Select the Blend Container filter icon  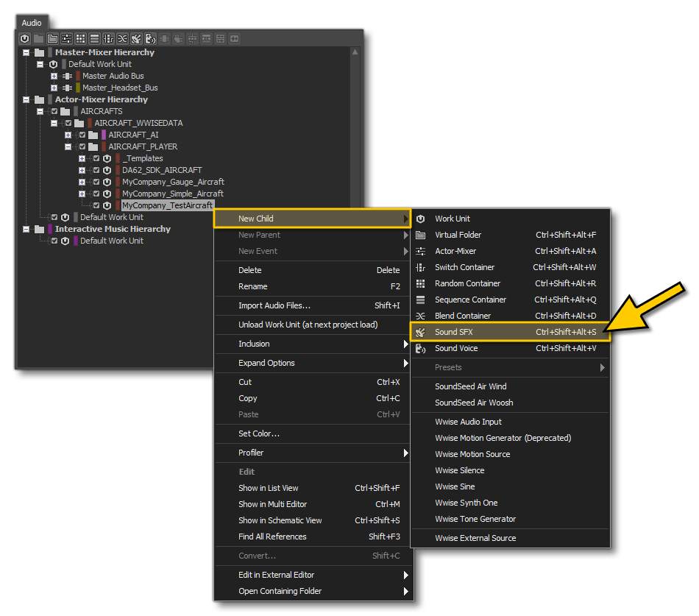tap(121, 38)
